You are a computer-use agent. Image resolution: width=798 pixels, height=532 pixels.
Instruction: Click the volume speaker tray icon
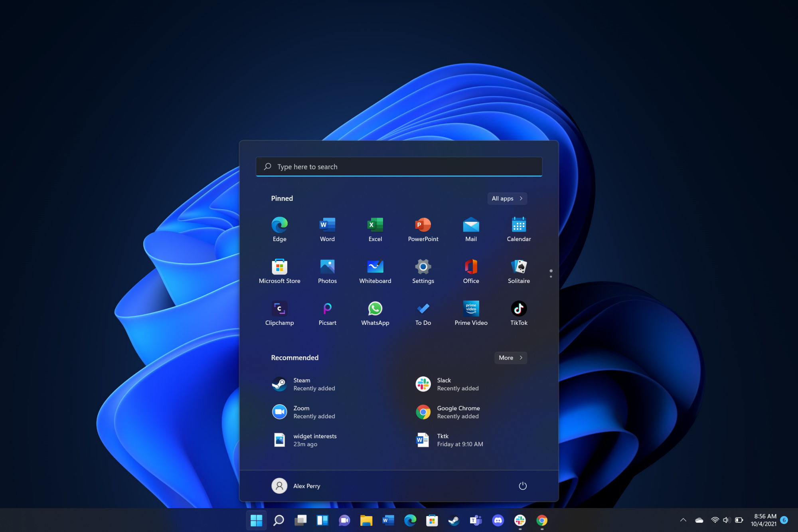point(726,520)
